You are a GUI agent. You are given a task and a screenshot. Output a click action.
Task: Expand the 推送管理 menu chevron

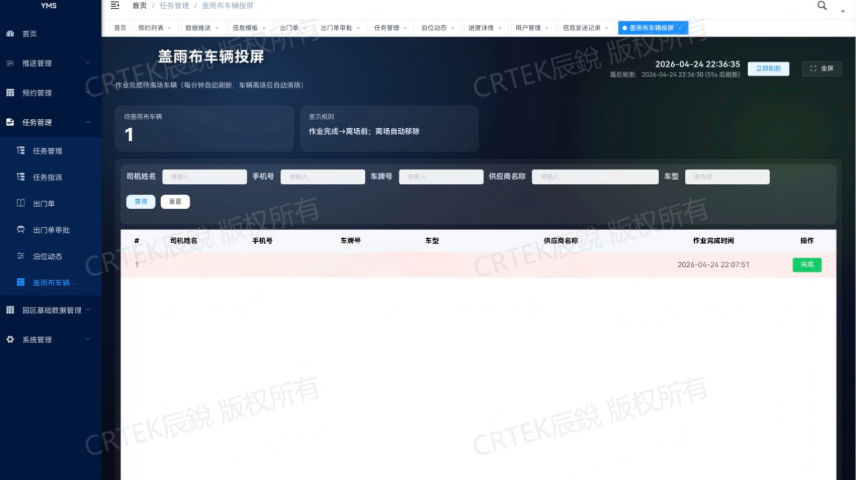click(x=88, y=63)
